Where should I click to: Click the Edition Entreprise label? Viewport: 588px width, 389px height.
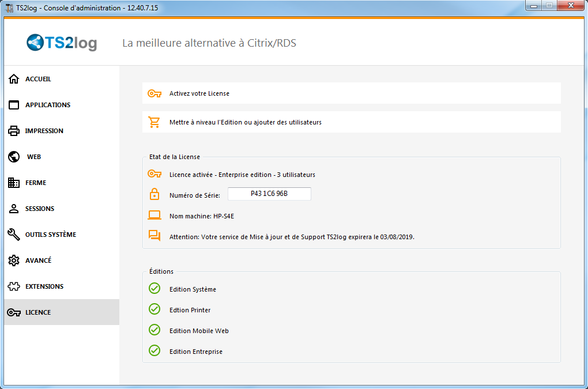click(196, 352)
